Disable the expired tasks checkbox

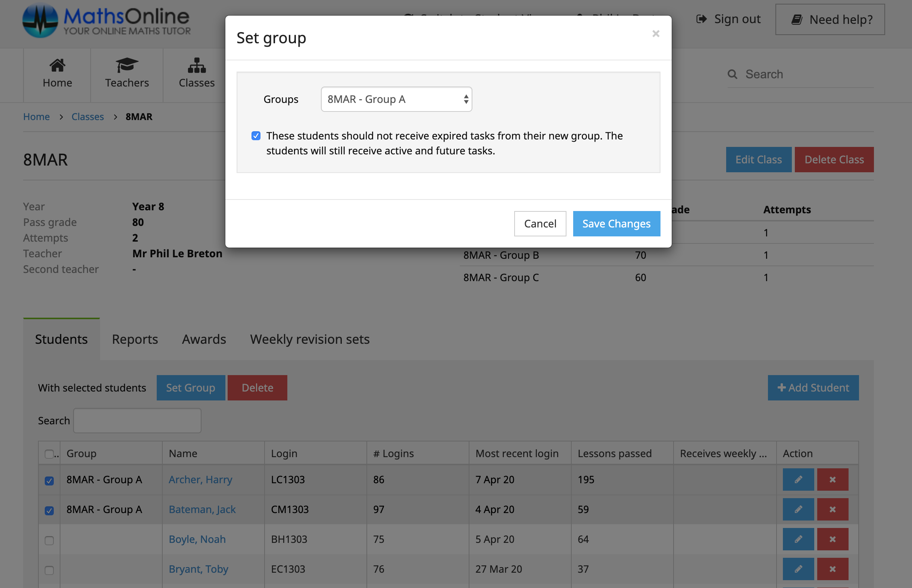coord(256,136)
